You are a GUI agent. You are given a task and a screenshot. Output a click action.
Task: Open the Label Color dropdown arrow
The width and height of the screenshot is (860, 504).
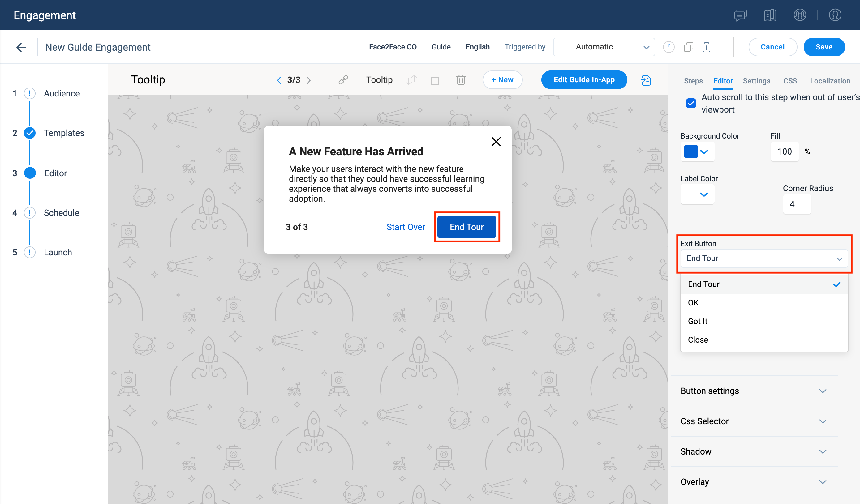(x=703, y=194)
